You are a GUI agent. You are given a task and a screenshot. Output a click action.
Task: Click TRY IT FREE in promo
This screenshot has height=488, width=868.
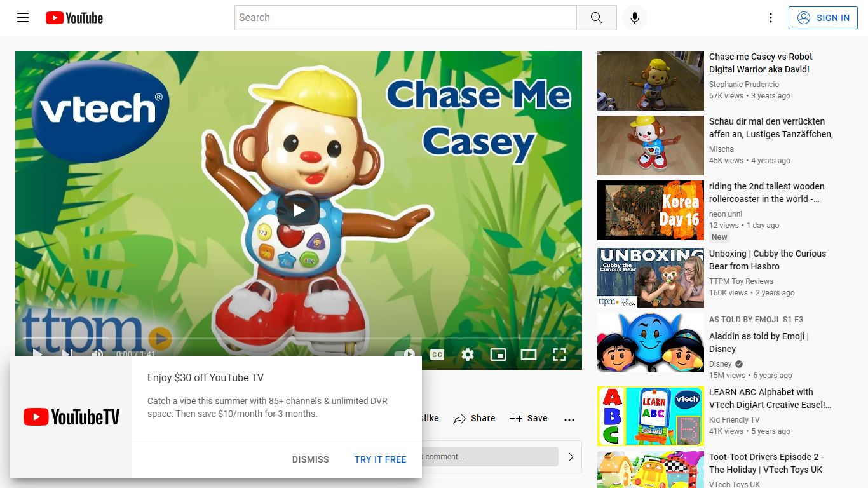381,459
